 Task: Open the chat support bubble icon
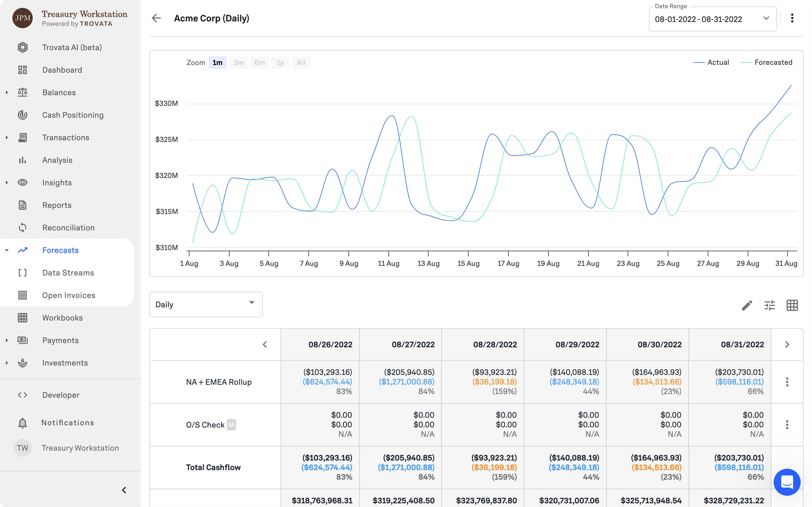(x=787, y=482)
